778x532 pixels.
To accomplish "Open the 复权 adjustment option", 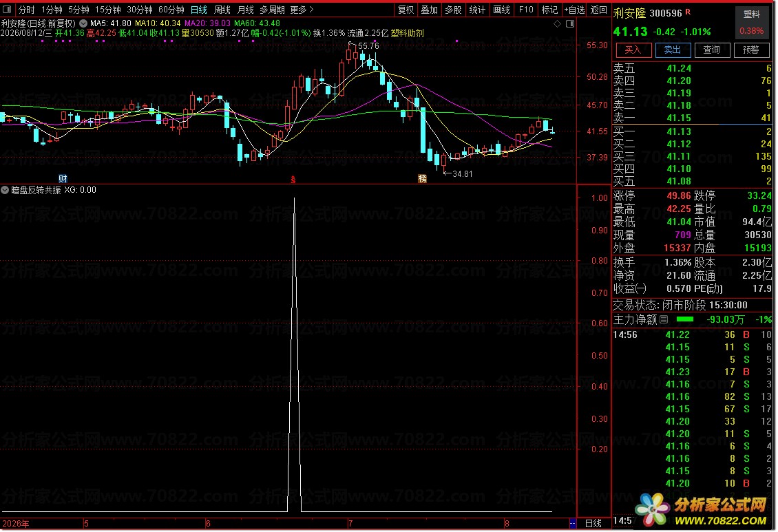I will (x=406, y=10).
